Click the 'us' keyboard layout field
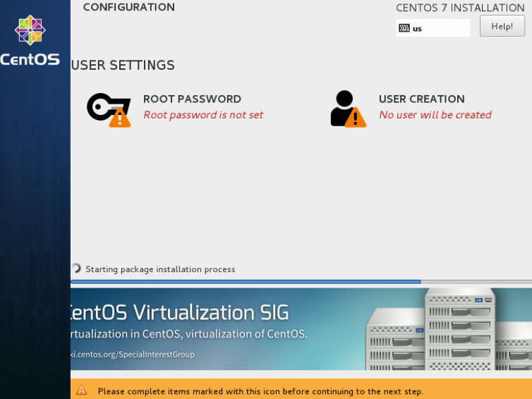 [433, 27]
